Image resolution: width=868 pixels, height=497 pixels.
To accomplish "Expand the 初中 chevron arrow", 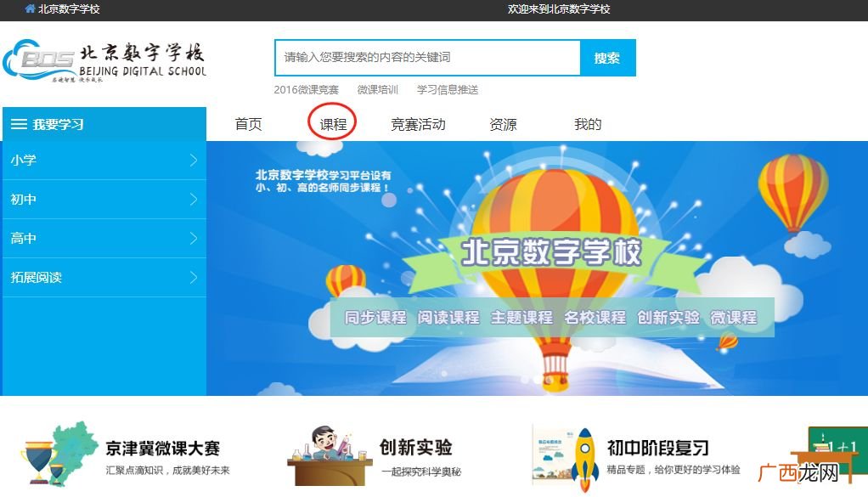I will pos(193,200).
